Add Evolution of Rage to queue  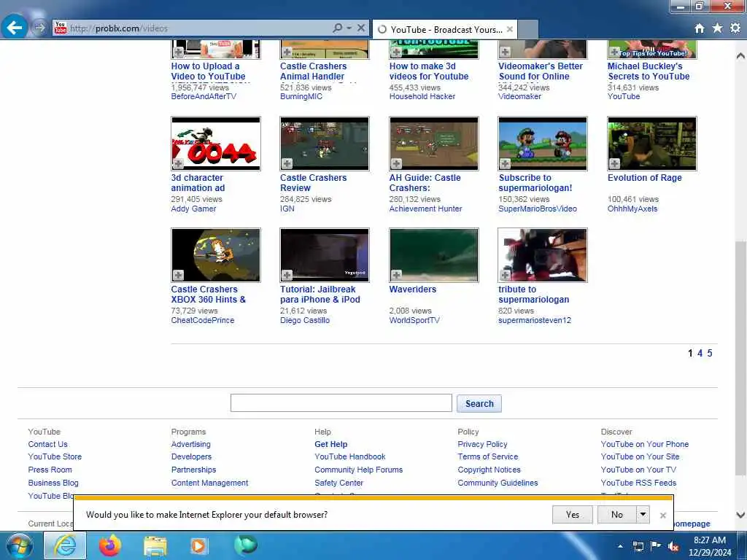click(x=614, y=163)
